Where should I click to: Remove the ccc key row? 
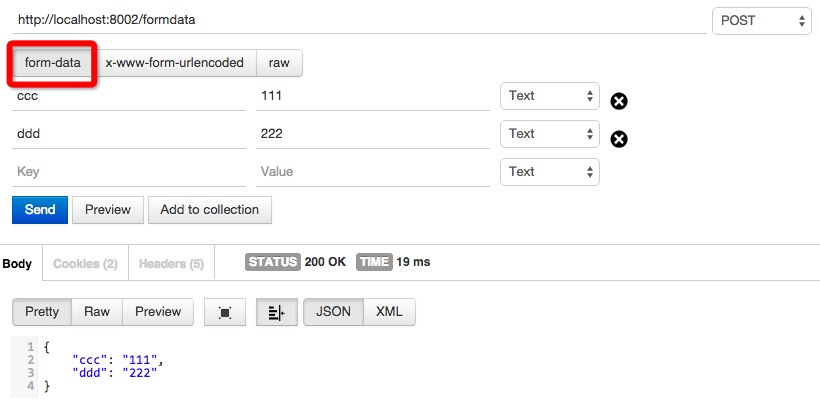click(619, 101)
